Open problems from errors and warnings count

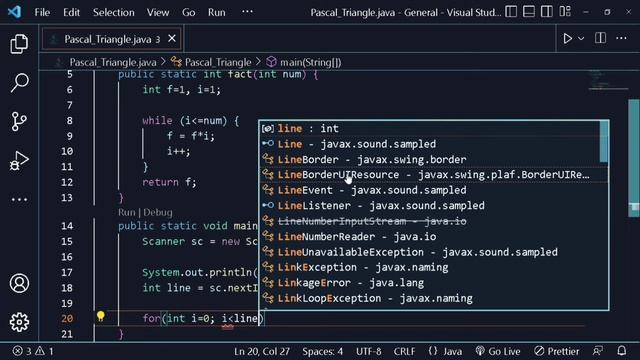click(33, 351)
